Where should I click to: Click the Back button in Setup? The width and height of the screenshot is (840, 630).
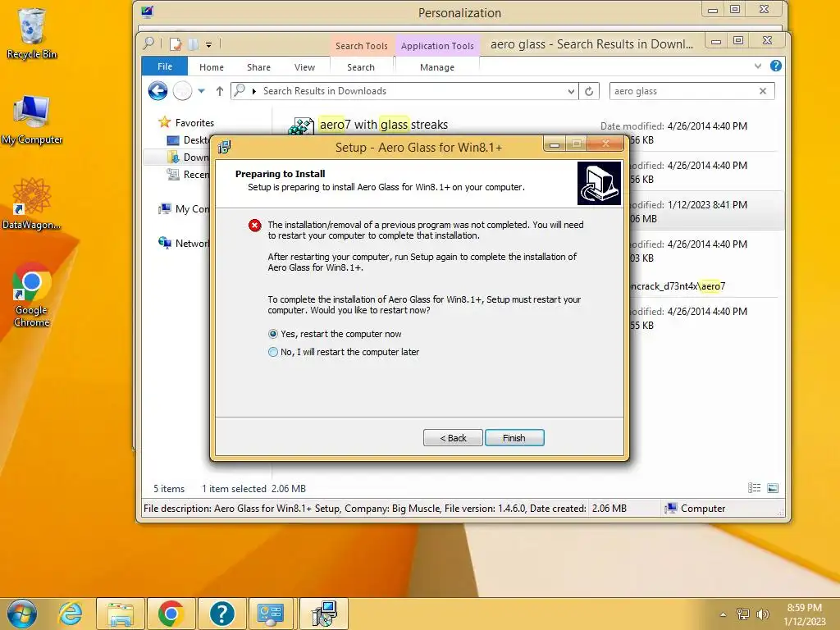tap(453, 438)
